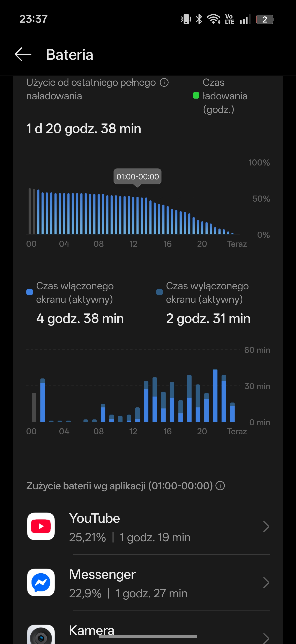Tap the back arrow icon
Image resolution: width=296 pixels, height=644 pixels.
pyautogui.click(x=23, y=54)
